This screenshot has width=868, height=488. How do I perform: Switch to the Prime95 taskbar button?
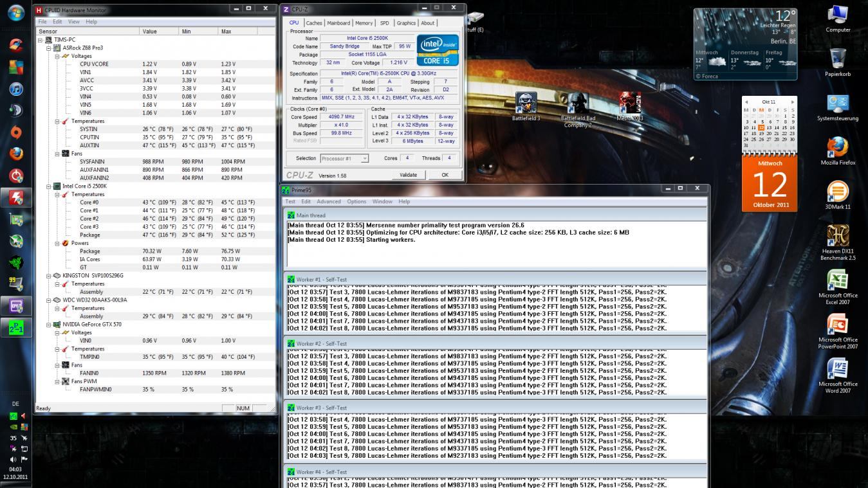point(16,327)
